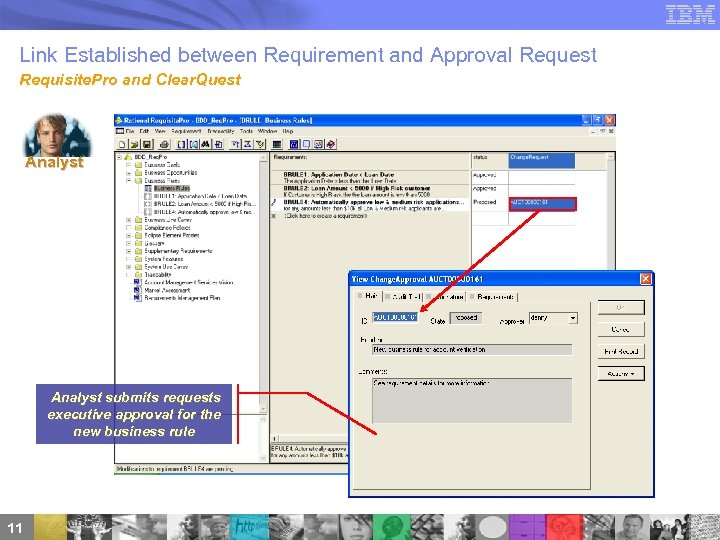Expand the System Use Cases folder
The width and height of the screenshot is (720, 540).
(x=129, y=267)
